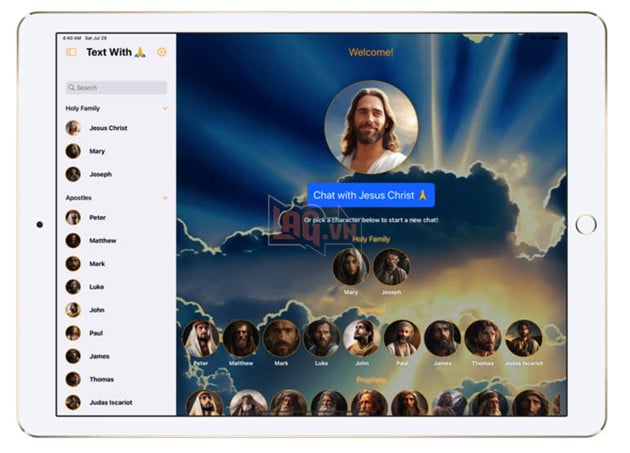Select Jesus Christ in the sidebar
The height and width of the screenshot is (453, 630).
coord(108,128)
